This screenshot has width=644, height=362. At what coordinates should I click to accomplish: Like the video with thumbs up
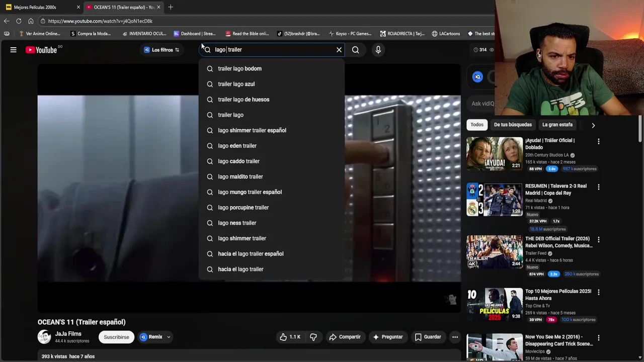coord(289,337)
